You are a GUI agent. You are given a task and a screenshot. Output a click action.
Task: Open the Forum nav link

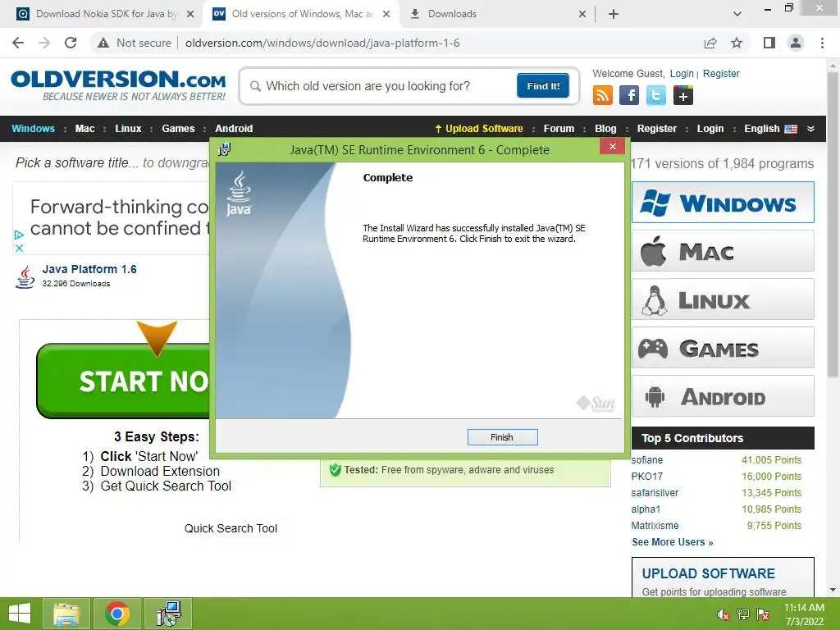point(559,129)
